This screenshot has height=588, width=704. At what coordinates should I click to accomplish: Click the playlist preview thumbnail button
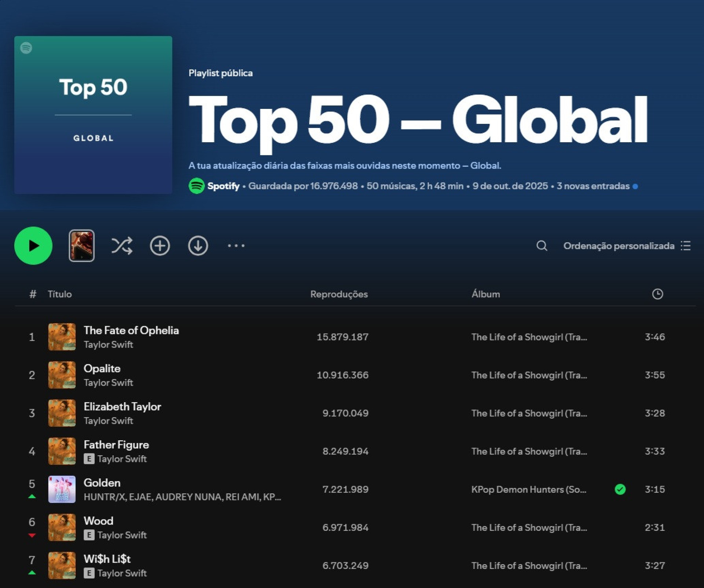(81, 246)
